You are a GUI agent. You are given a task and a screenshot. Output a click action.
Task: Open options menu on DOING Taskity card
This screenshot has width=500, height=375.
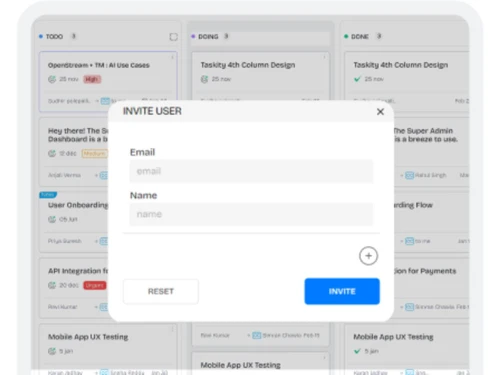coord(324,57)
